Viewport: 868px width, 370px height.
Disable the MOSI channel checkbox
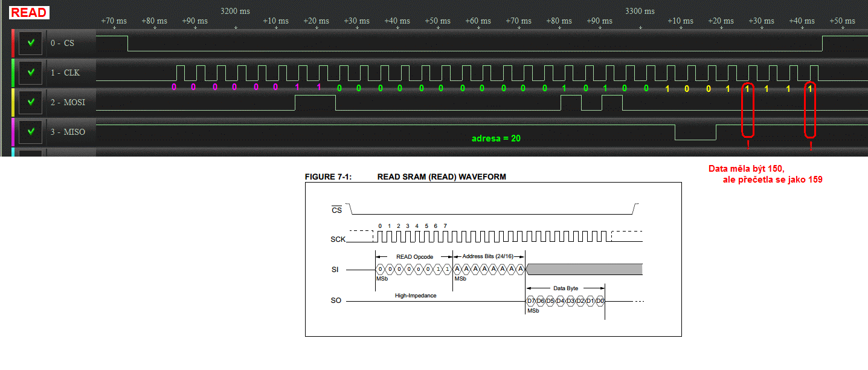click(x=30, y=102)
